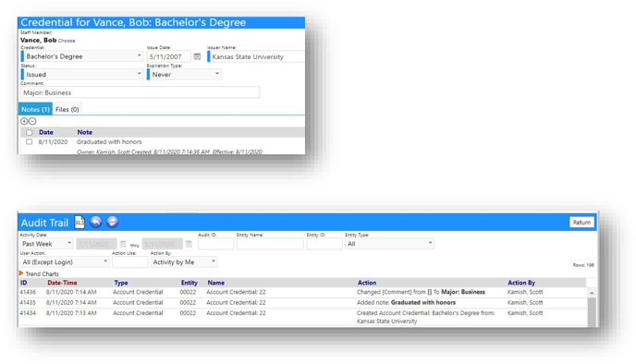Open the Issue Date calendar picker icon
Viewport: 636px width, 364px height.
click(197, 56)
